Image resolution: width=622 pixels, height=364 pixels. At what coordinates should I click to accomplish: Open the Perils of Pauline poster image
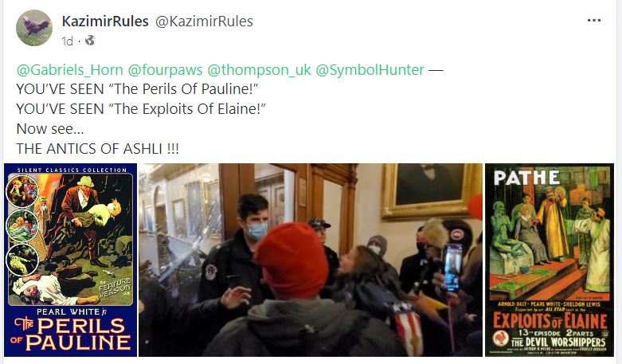coord(71,260)
